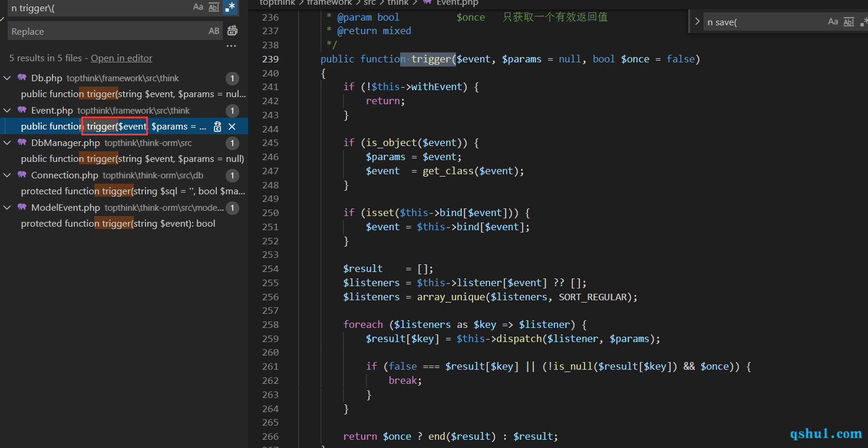Toggle Match Whole Word in editor find widget
The height and width of the screenshot is (448, 868).
pos(849,22)
